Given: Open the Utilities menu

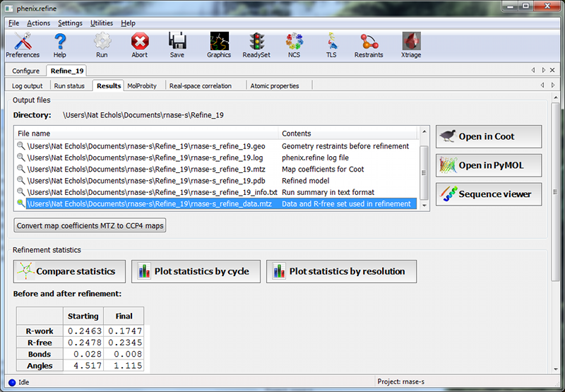Looking at the screenshot, I should tap(102, 23).
